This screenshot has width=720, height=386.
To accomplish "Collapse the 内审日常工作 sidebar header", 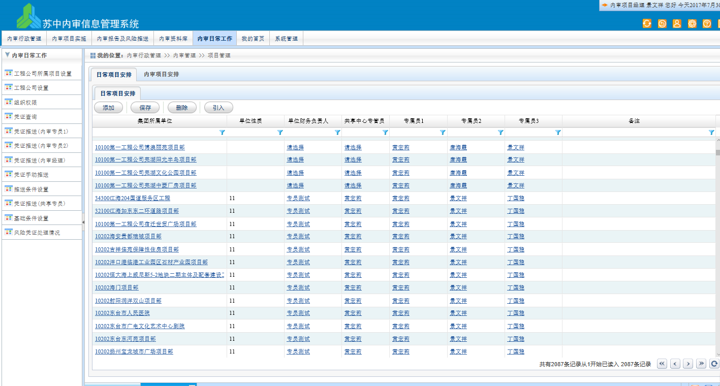I will [x=7, y=55].
